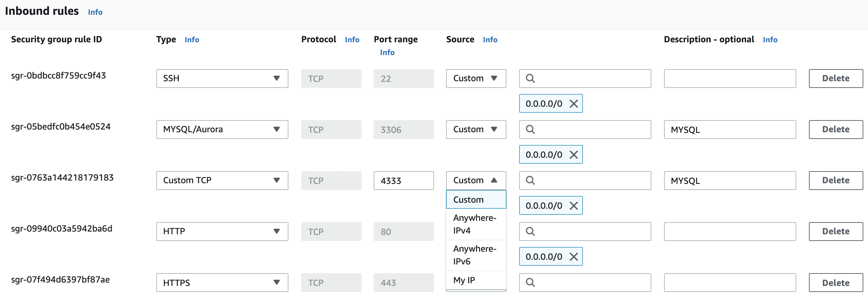Open Info link beside Protocol column

click(352, 40)
